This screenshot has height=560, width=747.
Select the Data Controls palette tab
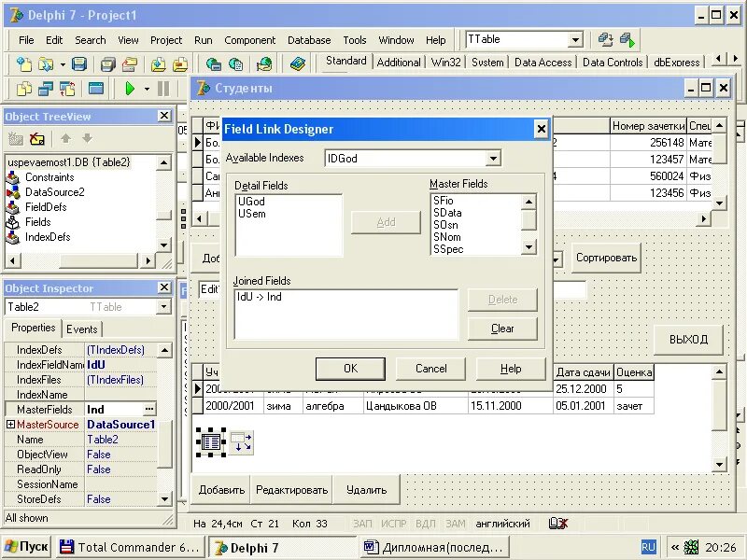coord(613,63)
